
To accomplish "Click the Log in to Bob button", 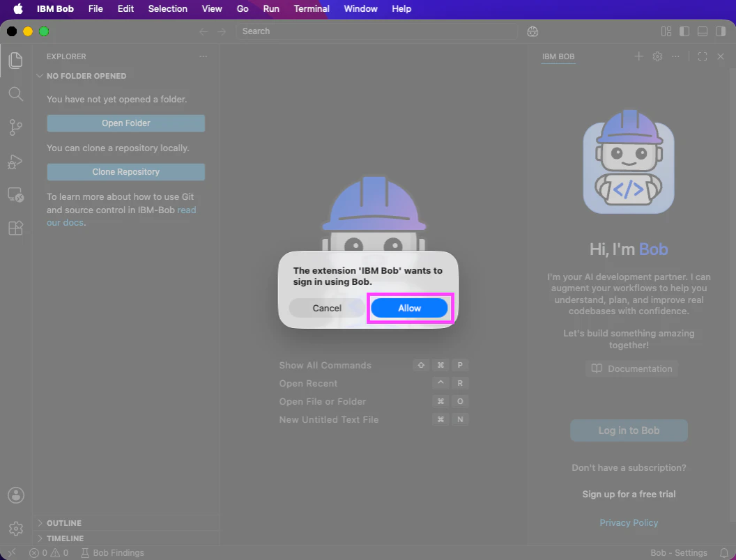I will point(629,430).
